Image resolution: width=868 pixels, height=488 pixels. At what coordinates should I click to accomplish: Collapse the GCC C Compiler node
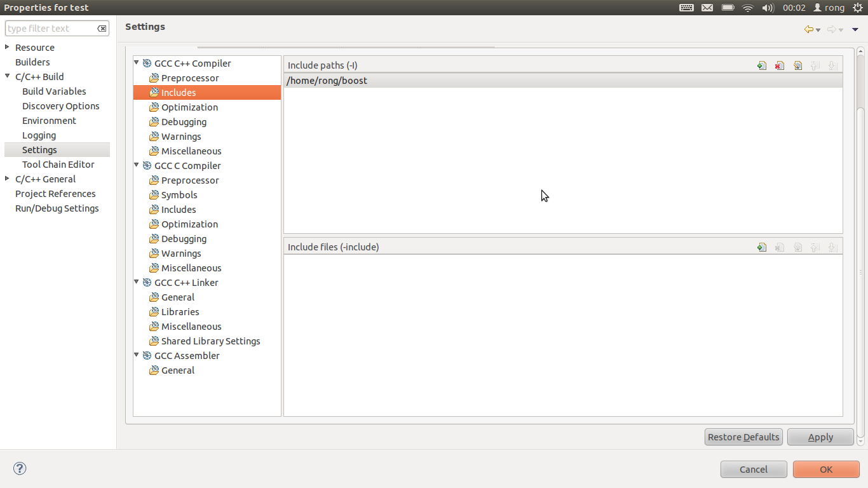coord(137,165)
